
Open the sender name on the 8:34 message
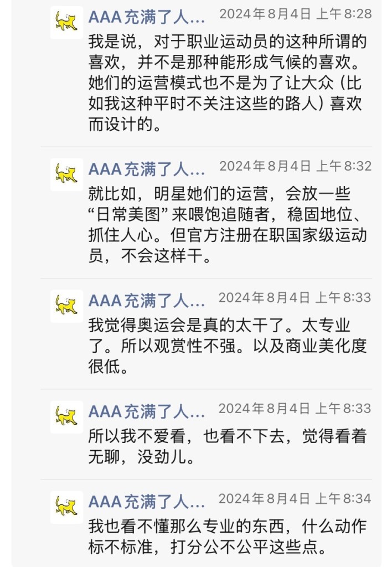pyautogui.click(x=146, y=501)
